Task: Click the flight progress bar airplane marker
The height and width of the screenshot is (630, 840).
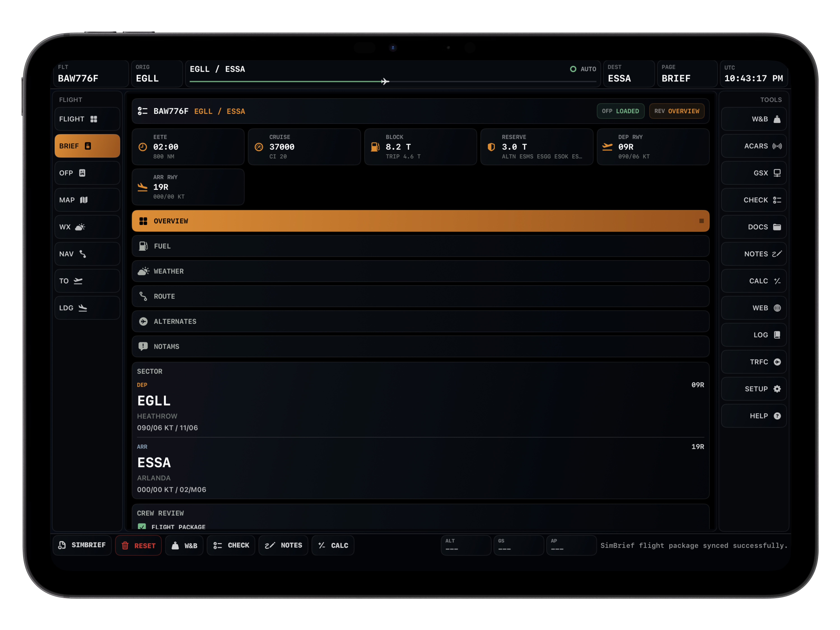Action: (x=385, y=82)
